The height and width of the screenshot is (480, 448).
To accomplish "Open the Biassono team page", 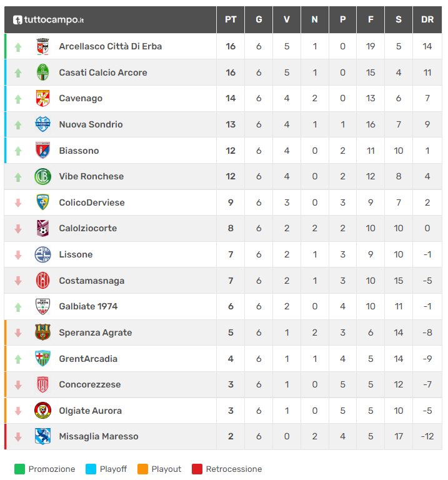I will [79, 151].
